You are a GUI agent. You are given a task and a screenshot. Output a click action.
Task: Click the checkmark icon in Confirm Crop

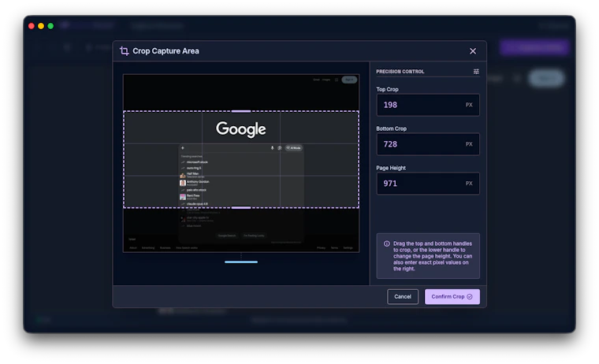[x=470, y=297]
